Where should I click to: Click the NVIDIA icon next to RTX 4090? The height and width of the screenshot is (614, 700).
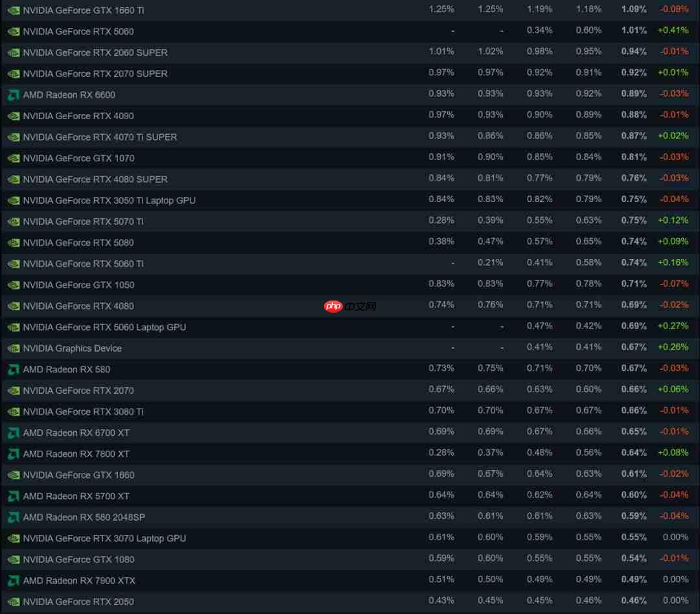click(x=14, y=116)
